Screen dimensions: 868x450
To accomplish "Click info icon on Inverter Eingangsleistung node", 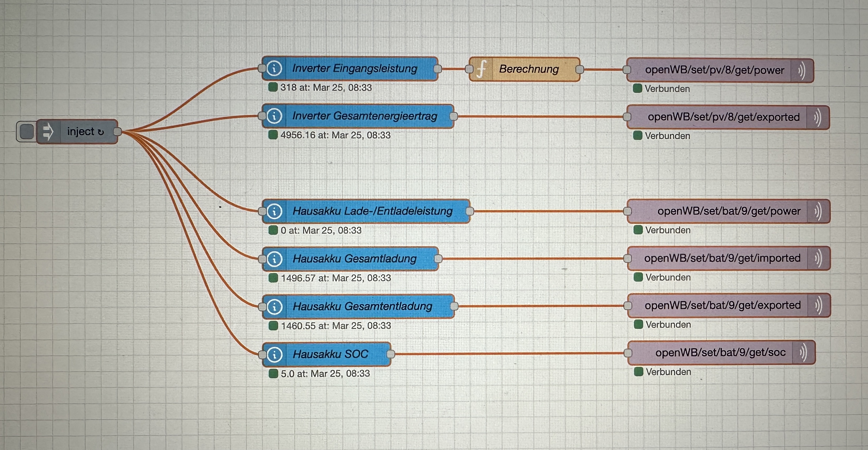I will (x=274, y=68).
